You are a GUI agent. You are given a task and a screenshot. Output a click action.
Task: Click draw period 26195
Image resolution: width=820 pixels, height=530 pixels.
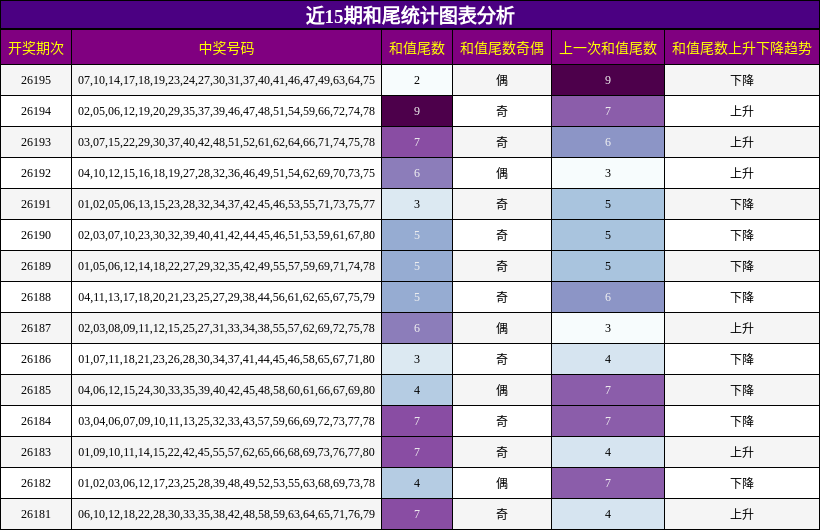(36, 80)
